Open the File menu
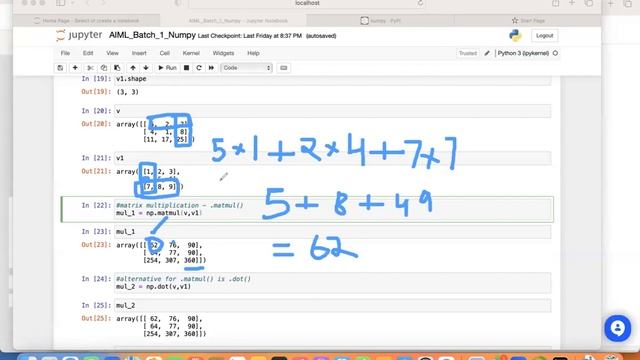This screenshot has width=640, height=360. tap(65, 53)
